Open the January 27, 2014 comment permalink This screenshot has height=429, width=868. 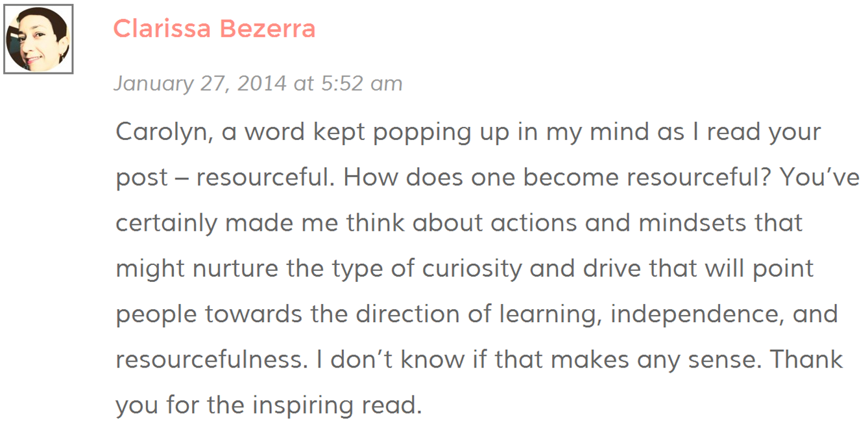[258, 84]
